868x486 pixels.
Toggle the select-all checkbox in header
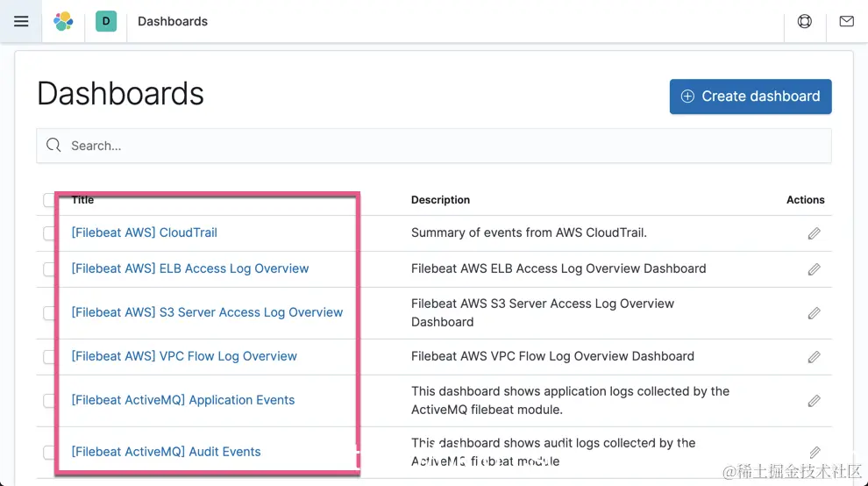(49, 200)
